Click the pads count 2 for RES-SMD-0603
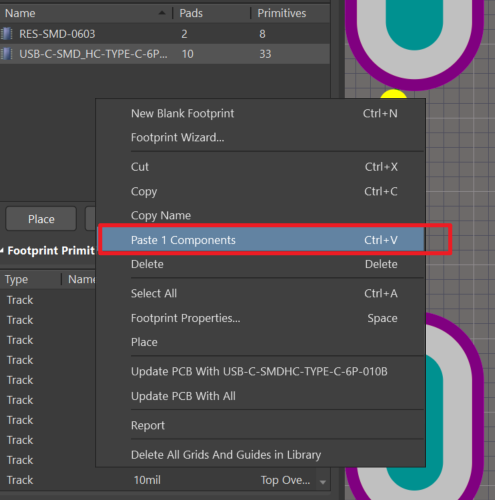Screen dimensions: 495x500 click(x=184, y=34)
